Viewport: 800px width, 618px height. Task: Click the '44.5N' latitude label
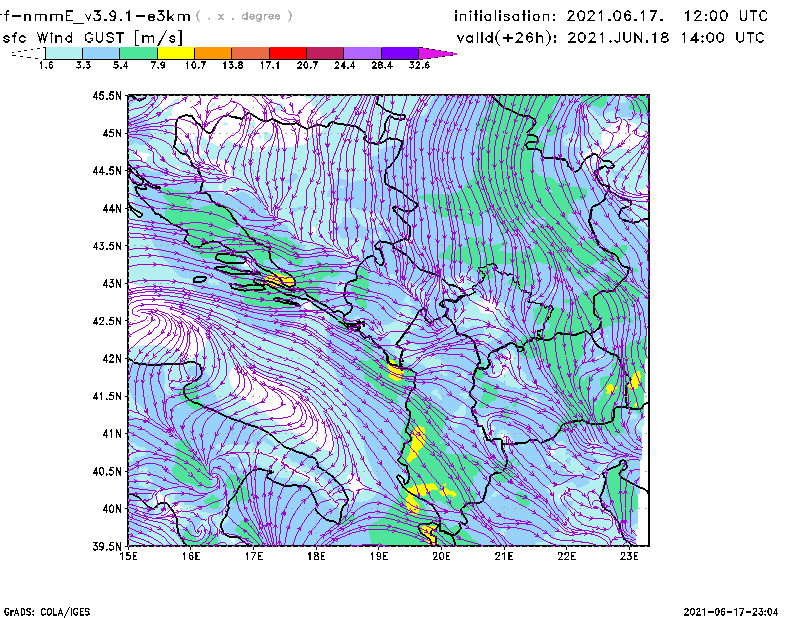click(x=107, y=170)
